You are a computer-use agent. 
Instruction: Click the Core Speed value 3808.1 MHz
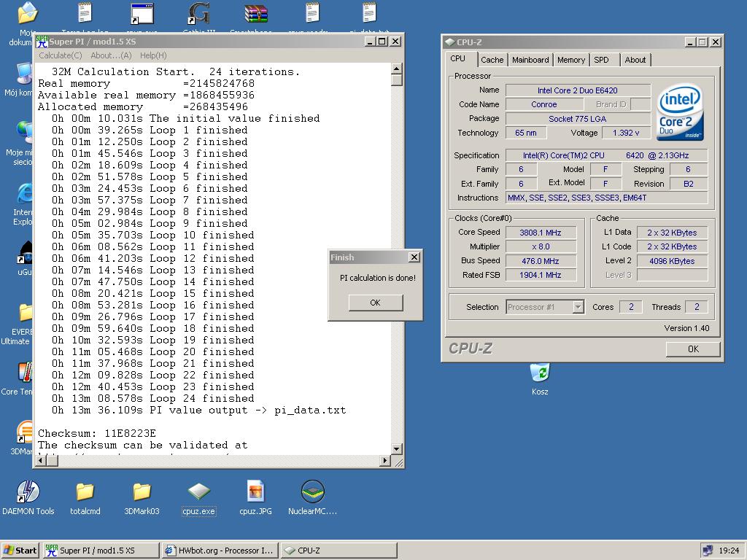pos(541,233)
